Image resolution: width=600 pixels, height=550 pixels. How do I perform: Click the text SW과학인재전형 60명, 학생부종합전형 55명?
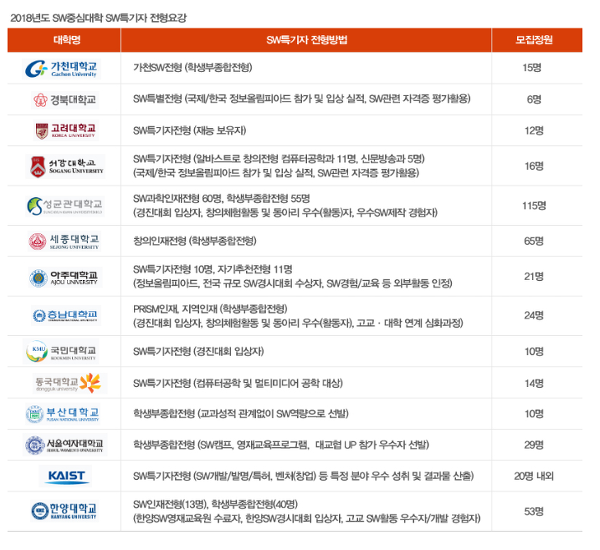(x=222, y=199)
